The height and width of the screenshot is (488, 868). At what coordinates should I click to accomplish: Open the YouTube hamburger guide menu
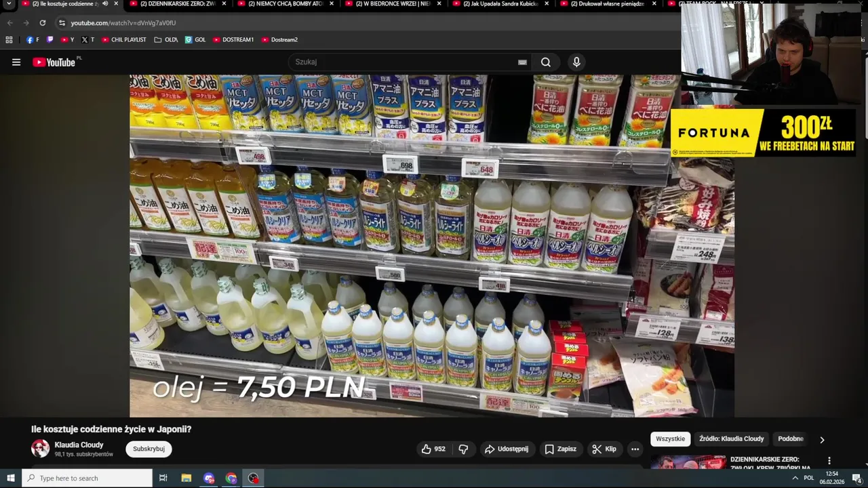16,62
